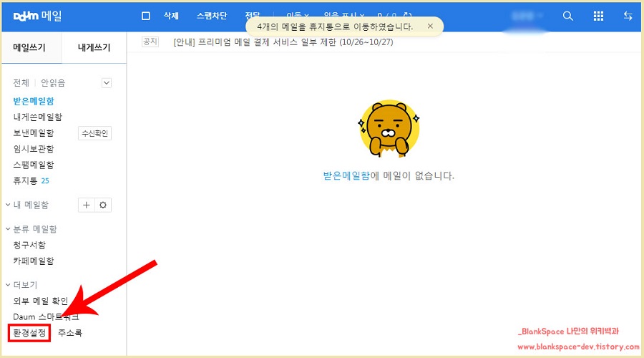Open the apps grid icon

(x=598, y=16)
